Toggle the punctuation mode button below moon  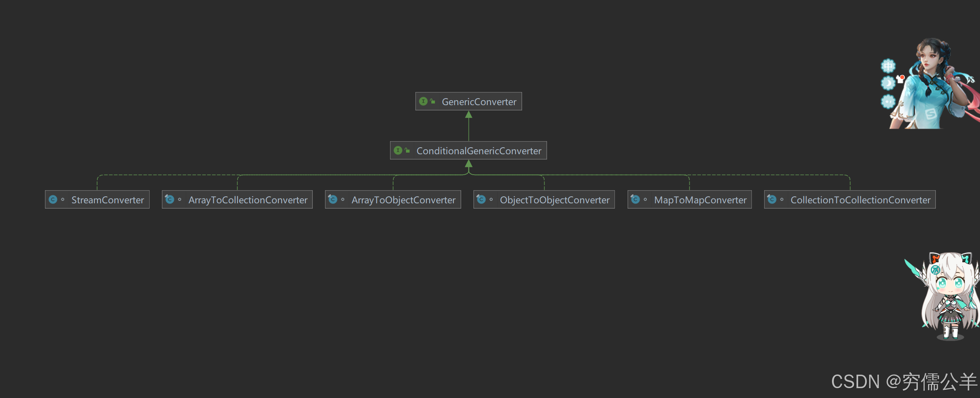tap(888, 101)
